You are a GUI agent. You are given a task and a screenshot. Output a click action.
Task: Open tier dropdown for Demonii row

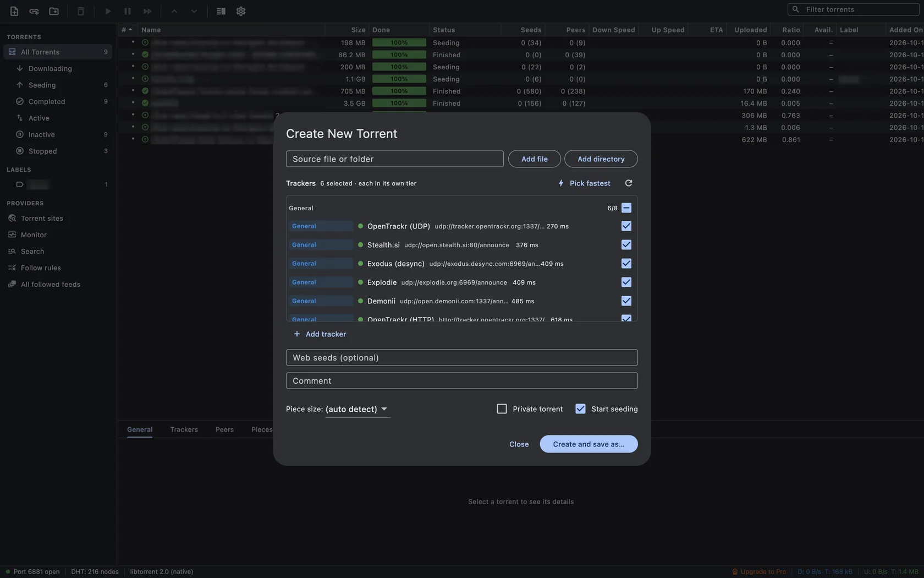coord(321,301)
